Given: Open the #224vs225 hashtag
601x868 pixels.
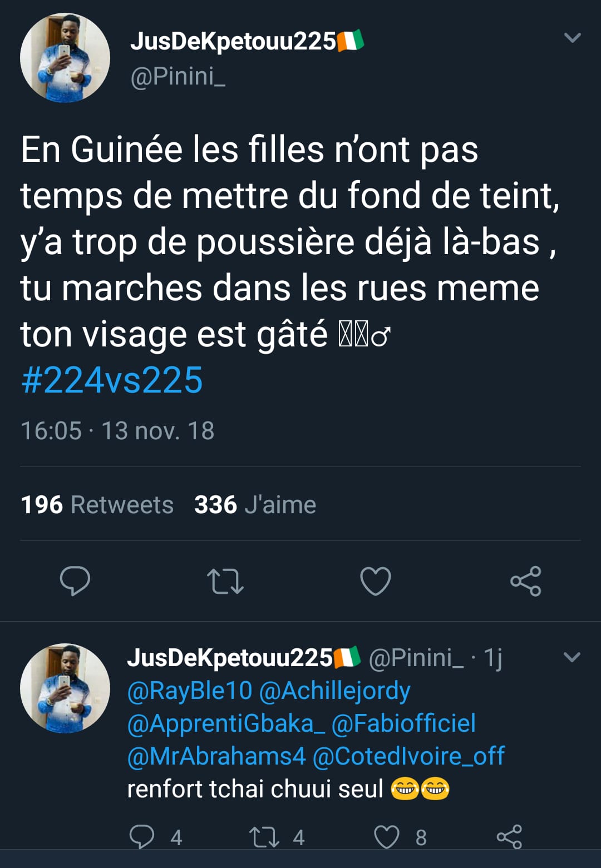Looking at the screenshot, I should 112,380.
